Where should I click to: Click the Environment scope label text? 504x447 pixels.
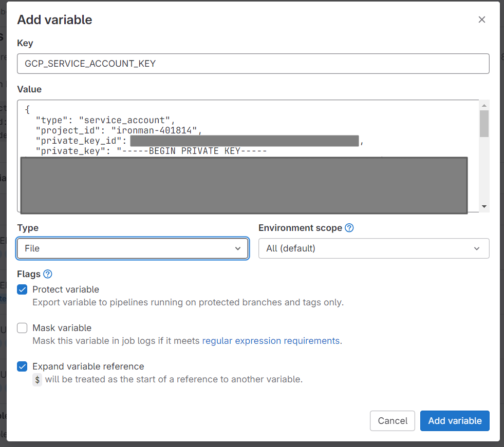(300, 228)
